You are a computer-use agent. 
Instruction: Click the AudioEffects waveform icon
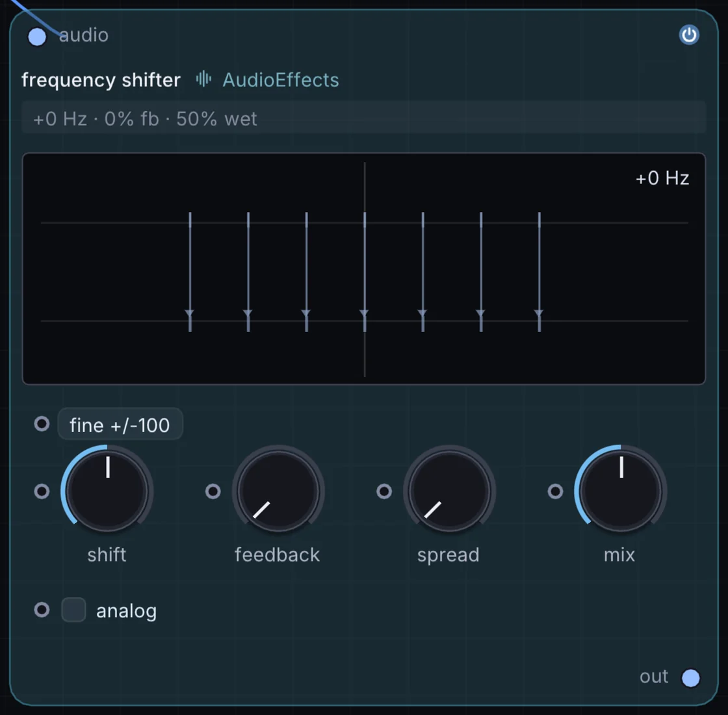203,79
